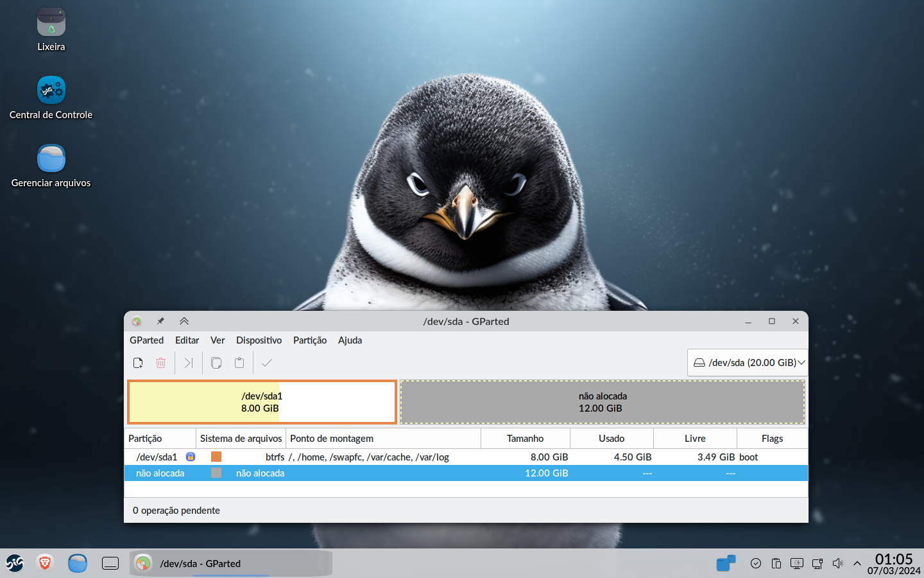Select the não alocada 12.00 GiB disk graphic
This screenshot has width=924, height=578.
(x=603, y=402)
